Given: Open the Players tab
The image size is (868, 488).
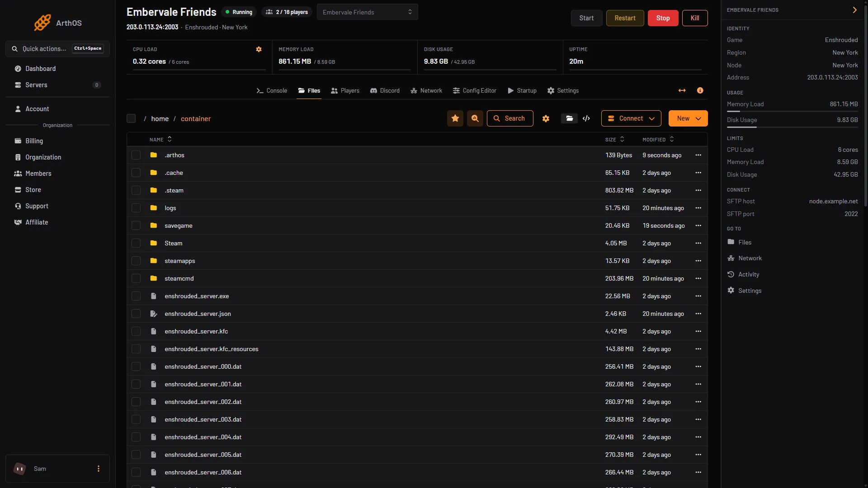Looking at the screenshot, I should pyautogui.click(x=345, y=91).
